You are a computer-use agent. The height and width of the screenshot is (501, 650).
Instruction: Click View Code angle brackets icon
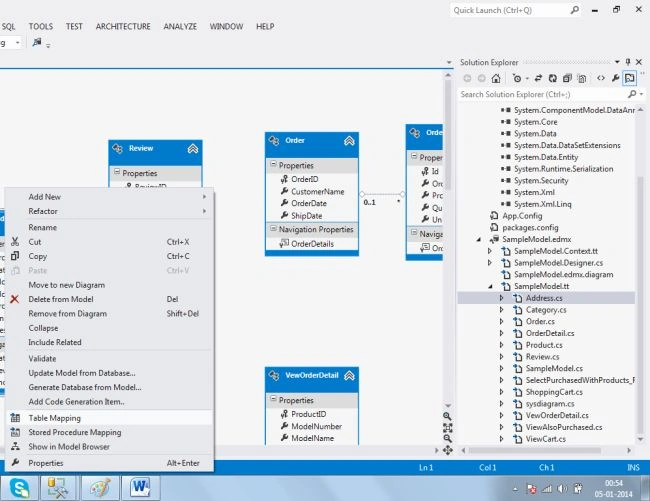coord(601,78)
